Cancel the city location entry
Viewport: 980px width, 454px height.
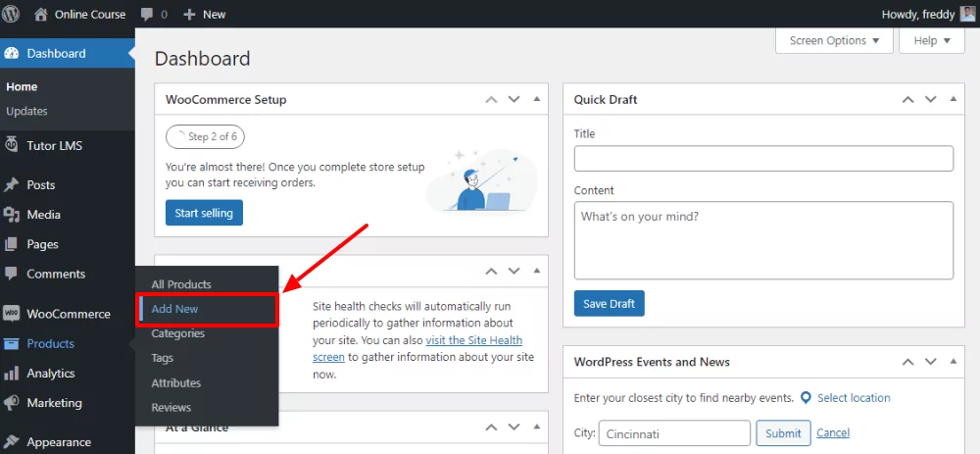832,432
